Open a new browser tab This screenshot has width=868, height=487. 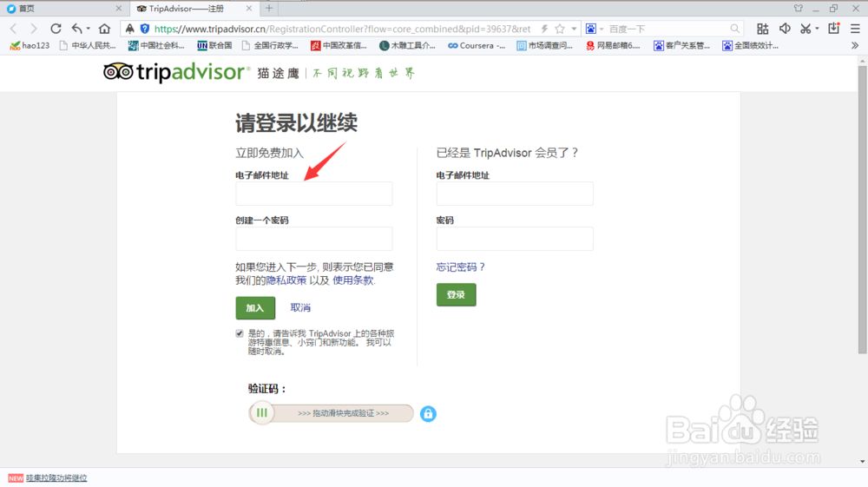(x=269, y=9)
